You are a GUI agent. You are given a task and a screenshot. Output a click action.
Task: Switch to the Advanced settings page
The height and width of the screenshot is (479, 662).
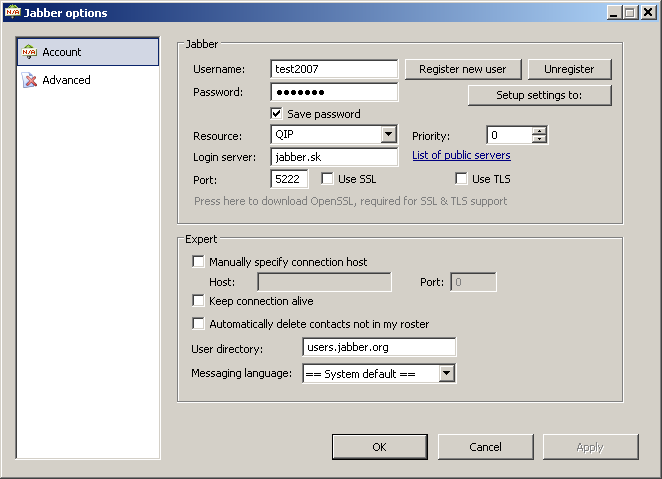point(88,80)
